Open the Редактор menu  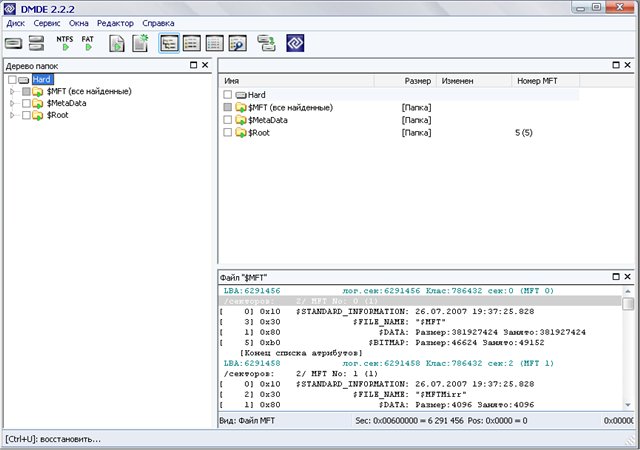115,23
